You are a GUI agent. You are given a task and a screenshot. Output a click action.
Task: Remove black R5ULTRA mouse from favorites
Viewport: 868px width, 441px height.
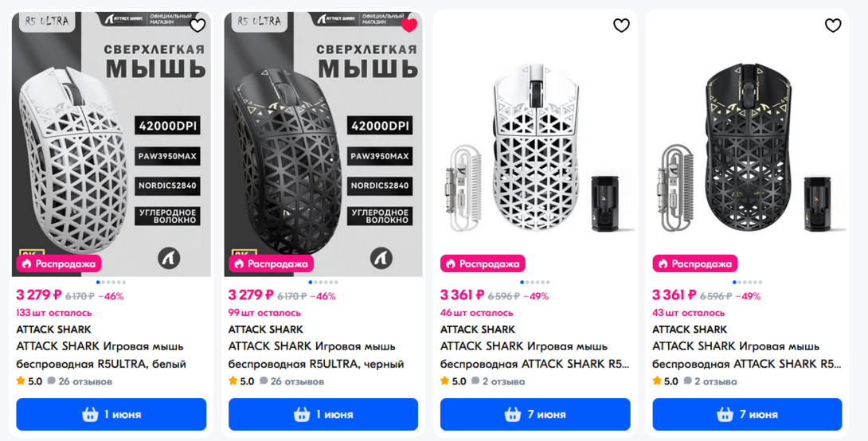409,25
